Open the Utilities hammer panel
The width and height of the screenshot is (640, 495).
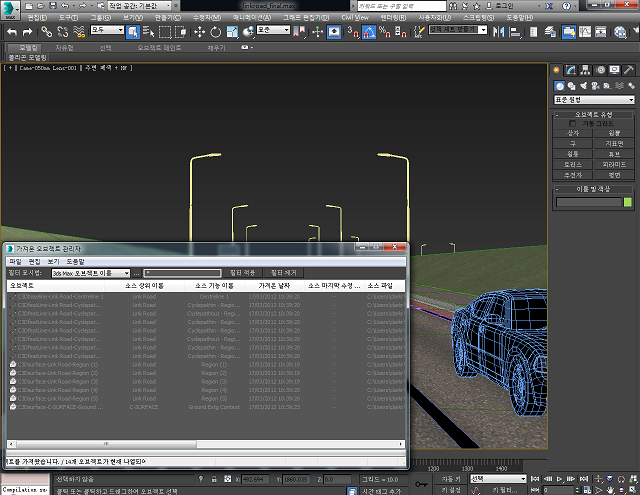(628, 70)
